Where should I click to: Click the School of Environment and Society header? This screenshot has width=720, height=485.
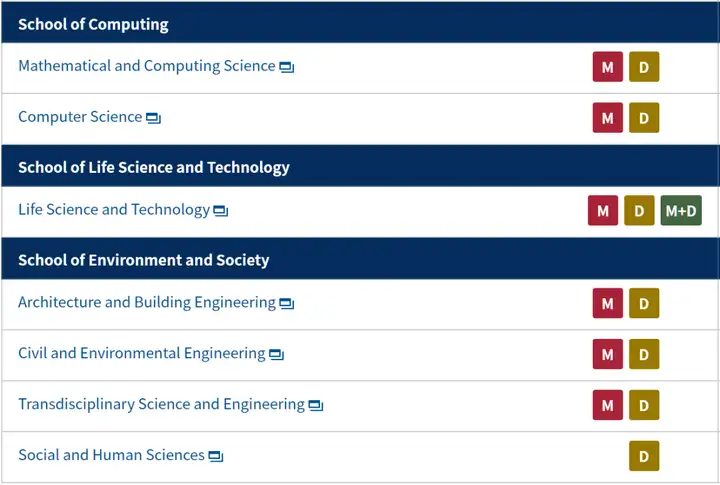[x=360, y=259]
